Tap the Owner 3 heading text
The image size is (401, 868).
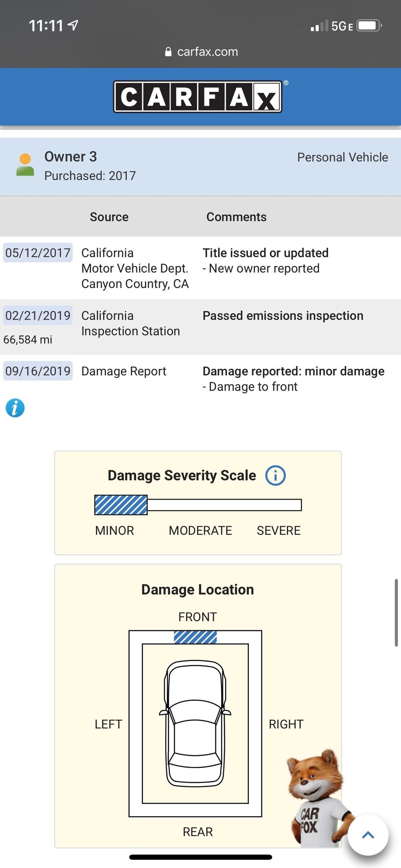[71, 157]
